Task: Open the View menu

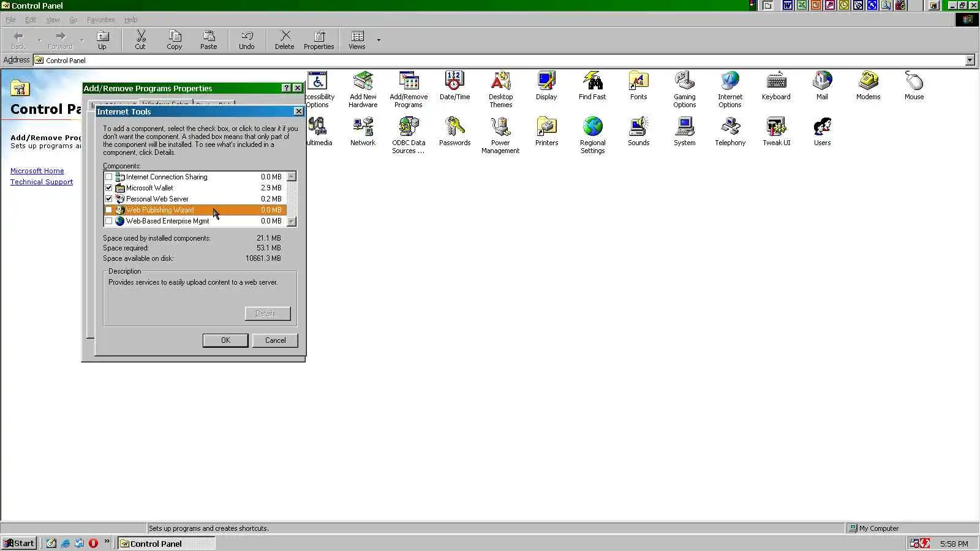Action: (53, 20)
